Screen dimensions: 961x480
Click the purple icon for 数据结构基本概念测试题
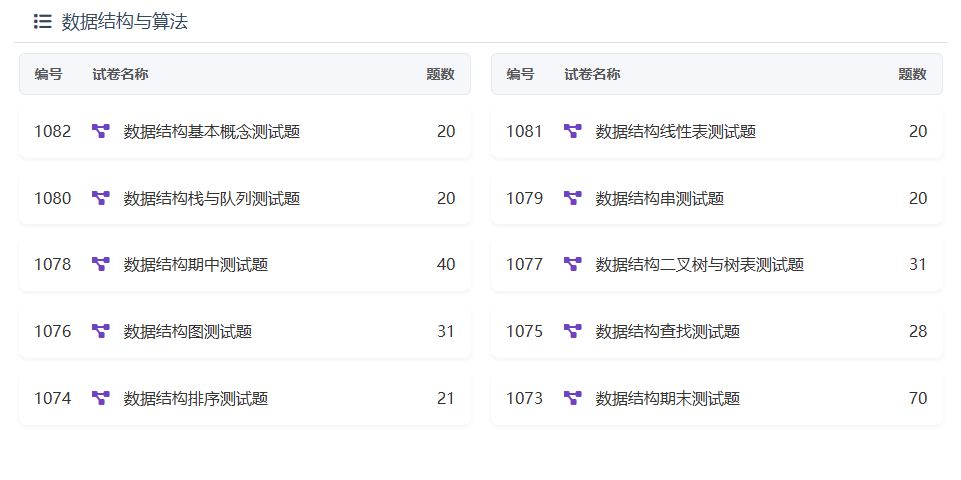pos(101,131)
